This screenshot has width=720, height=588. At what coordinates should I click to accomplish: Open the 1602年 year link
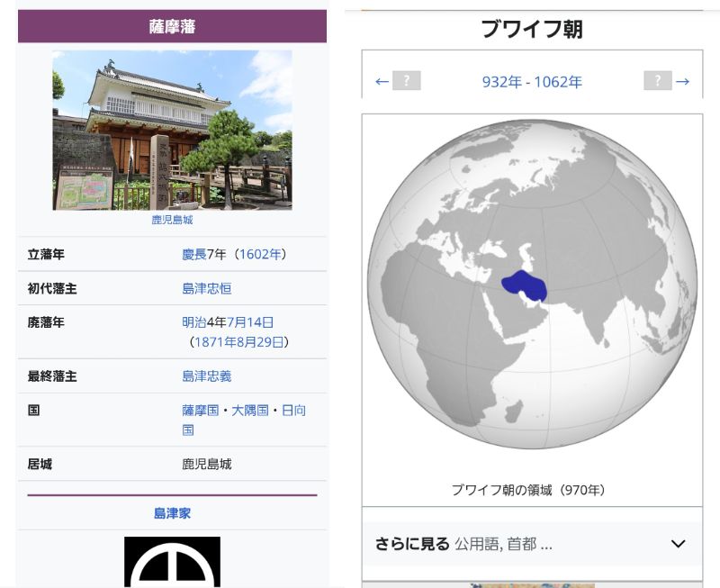coord(259,255)
